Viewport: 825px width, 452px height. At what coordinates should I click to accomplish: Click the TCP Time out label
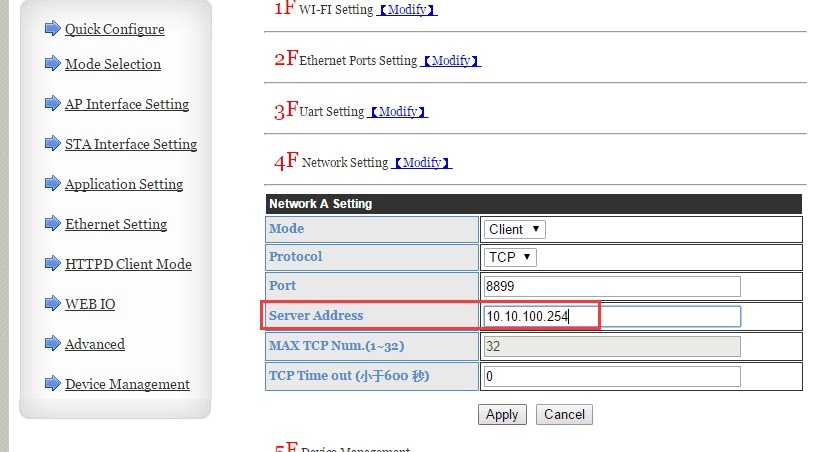coord(349,376)
